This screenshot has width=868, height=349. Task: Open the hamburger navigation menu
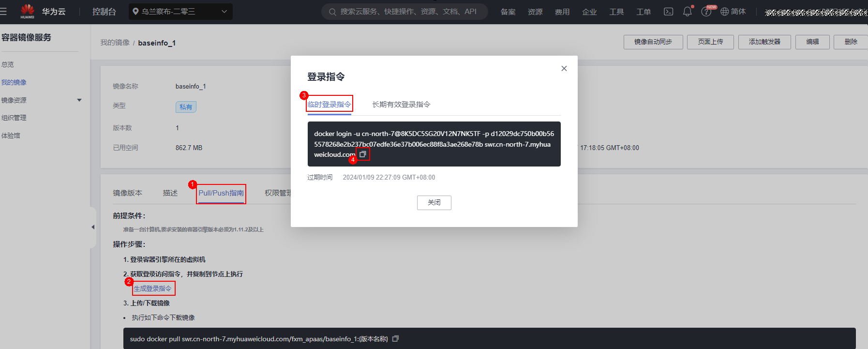tap(3, 12)
